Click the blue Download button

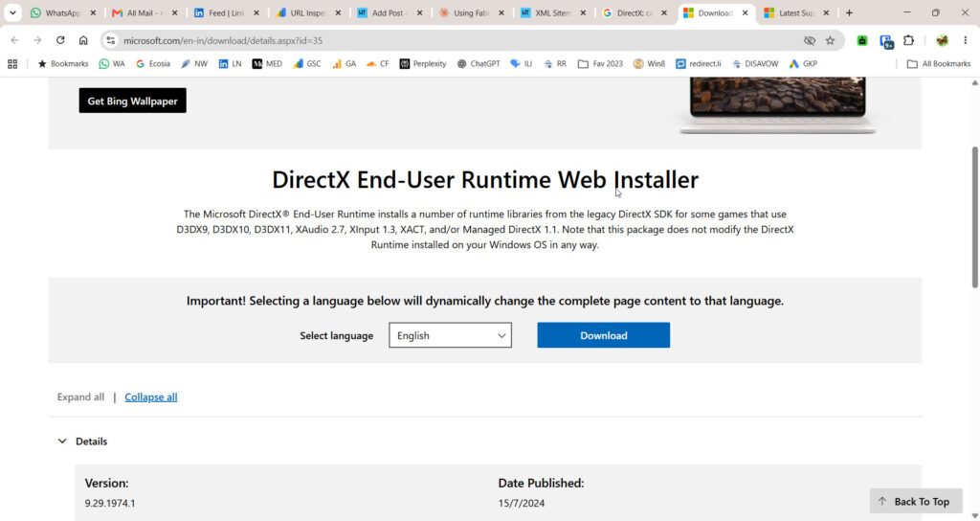[x=604, y=335]
